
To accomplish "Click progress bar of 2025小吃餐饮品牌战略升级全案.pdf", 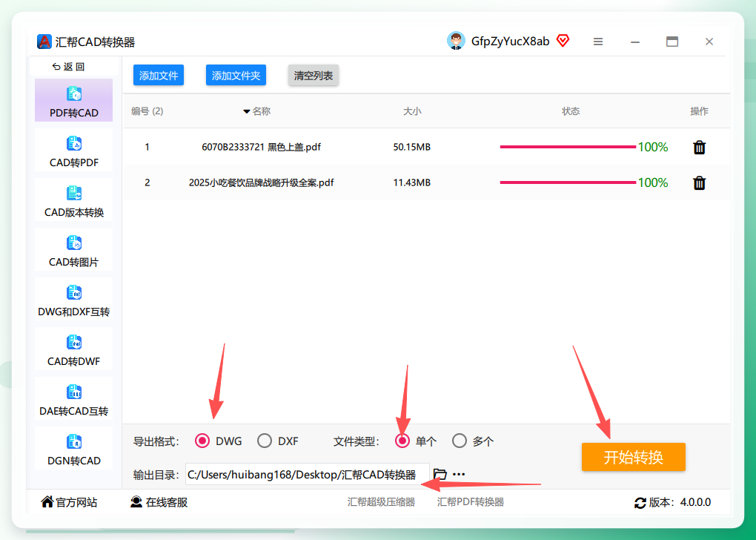I will [568, 182].
